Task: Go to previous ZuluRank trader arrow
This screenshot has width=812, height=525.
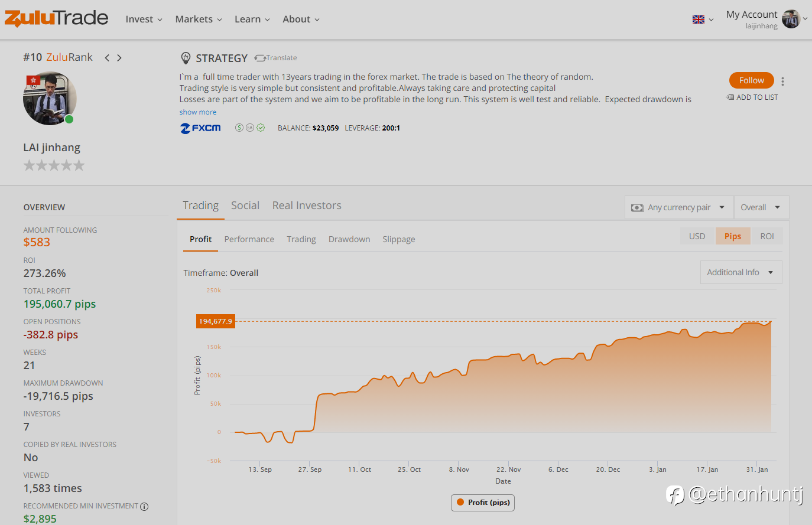Action: 107,58
